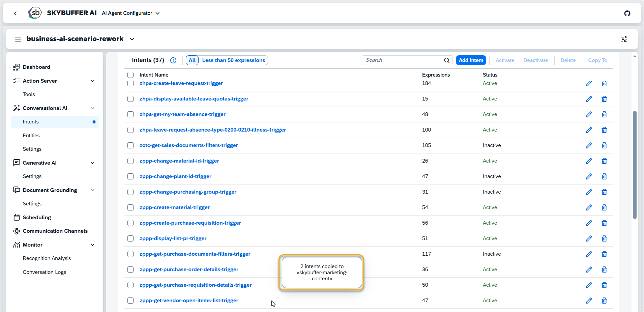Click the GitHub icon in the header
The image size is (644, 312).
(x=627, y=13)
